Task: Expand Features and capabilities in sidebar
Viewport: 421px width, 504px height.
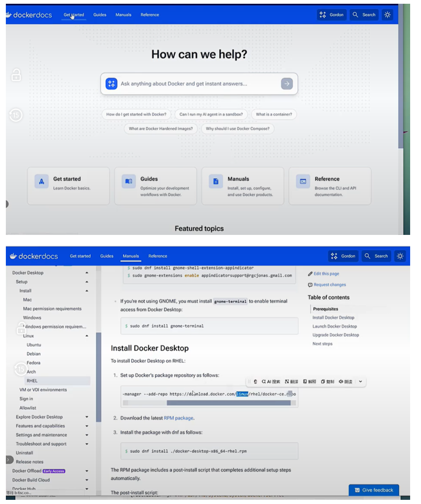Action: [87, 426]
